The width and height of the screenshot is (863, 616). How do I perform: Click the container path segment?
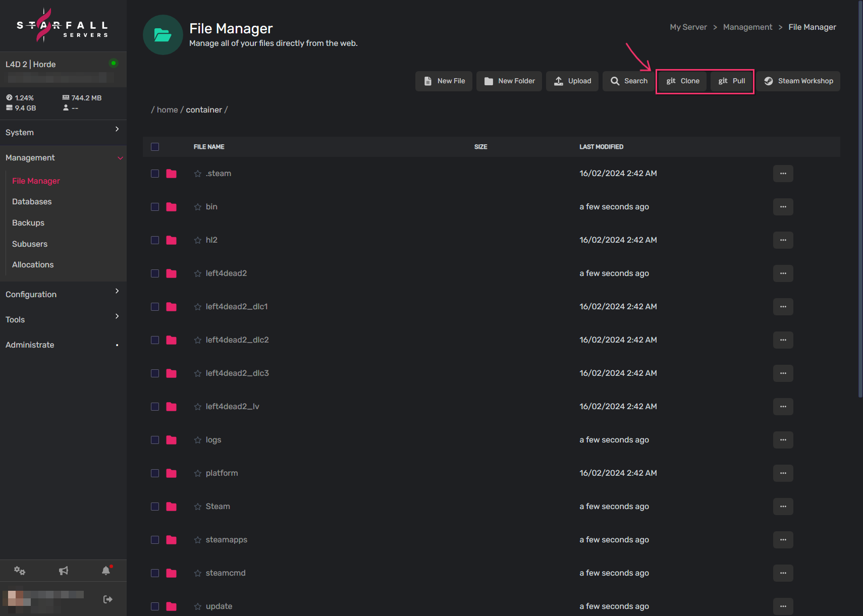point(204,110)
